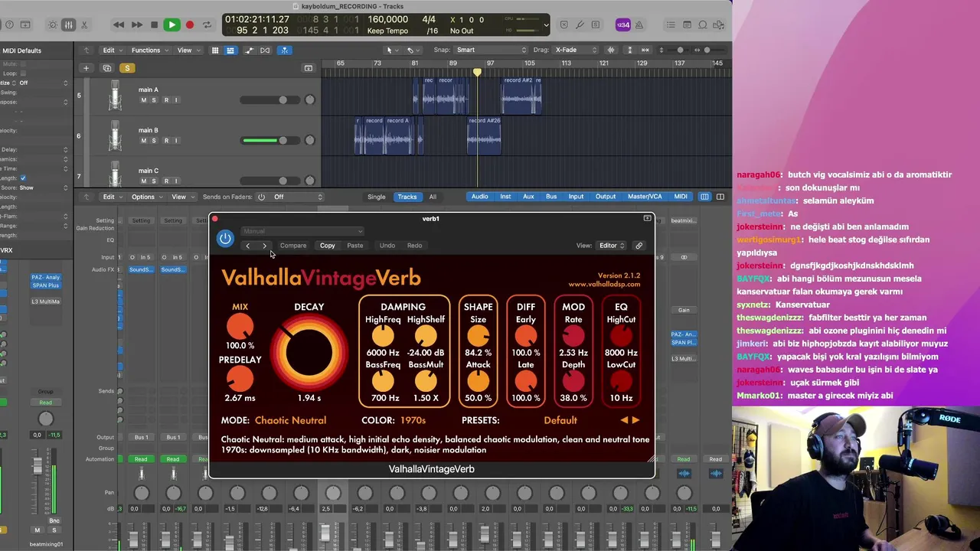Click the Rewind transport button
Viewport: 980px width, 551px height.
pyautogui.click(x=118, y=24)
